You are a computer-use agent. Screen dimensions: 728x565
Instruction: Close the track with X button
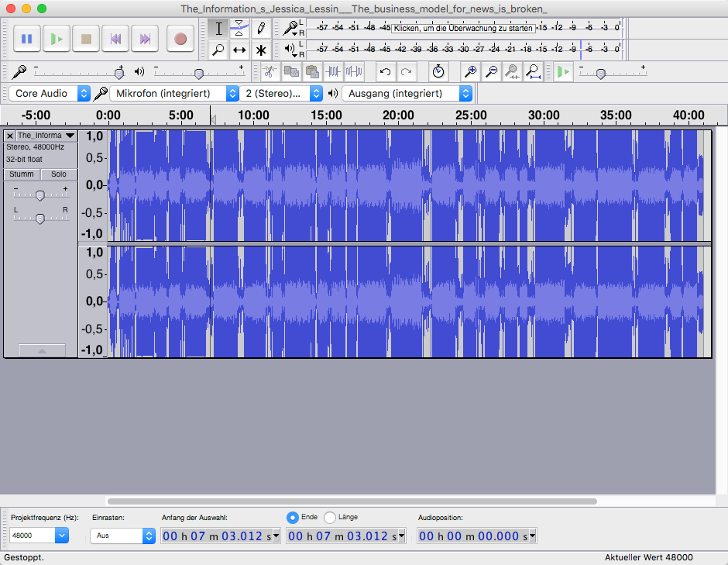(x=10, y=136)
